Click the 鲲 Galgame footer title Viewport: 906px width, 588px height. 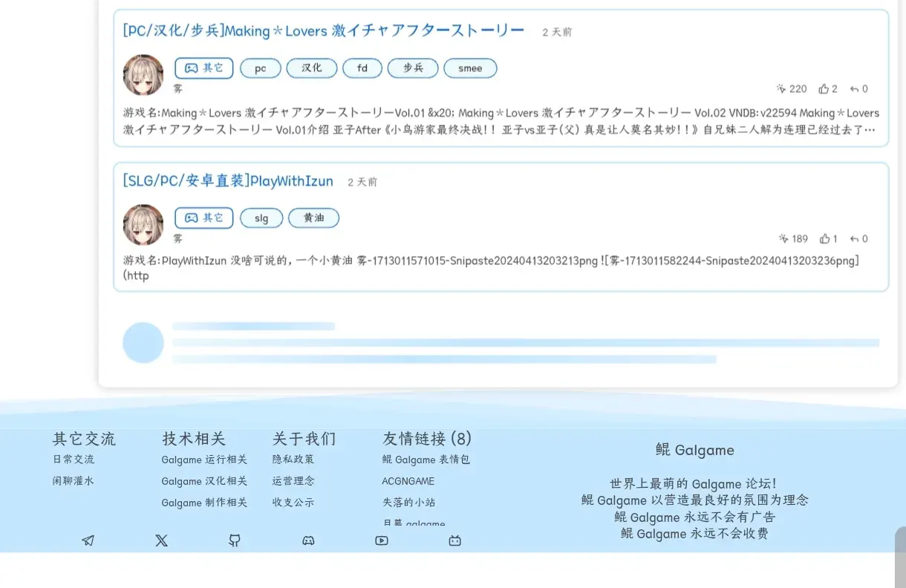pos(695,450)
